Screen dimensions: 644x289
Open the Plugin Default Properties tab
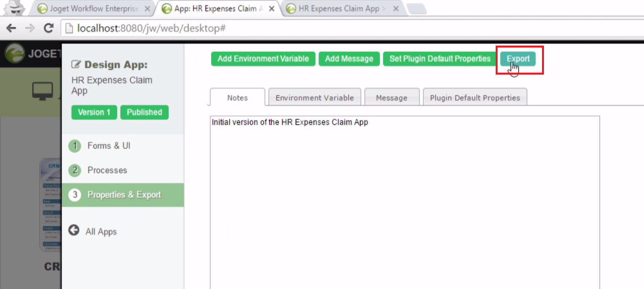click(x=475, y=98)
